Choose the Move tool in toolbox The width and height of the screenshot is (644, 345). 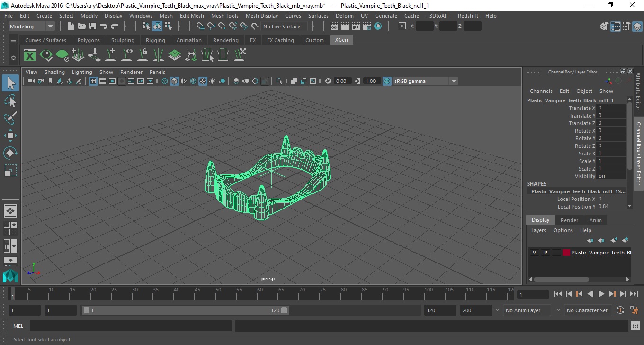(10, 136)
